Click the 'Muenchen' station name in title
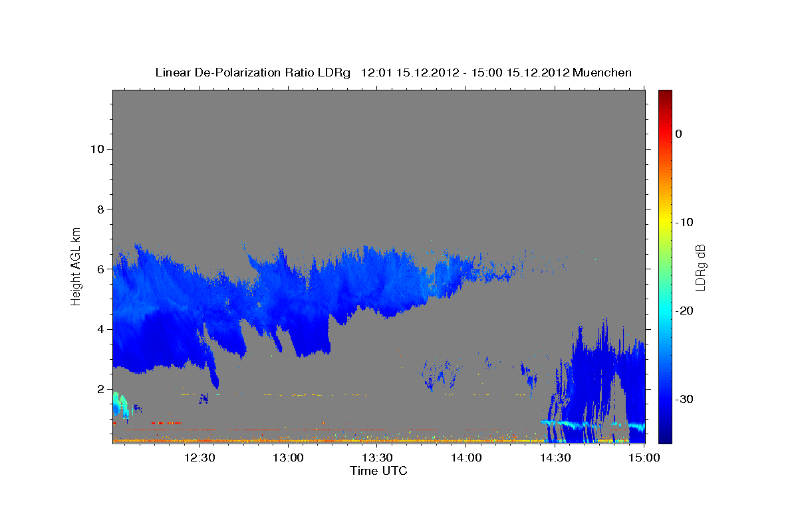The image size is (798, 532). pos(602,72)
